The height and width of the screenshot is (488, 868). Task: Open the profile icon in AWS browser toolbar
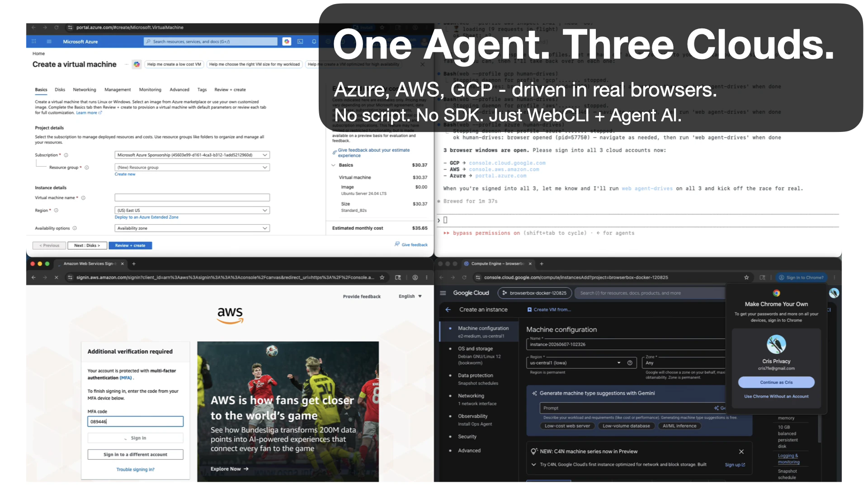[415, 277]
